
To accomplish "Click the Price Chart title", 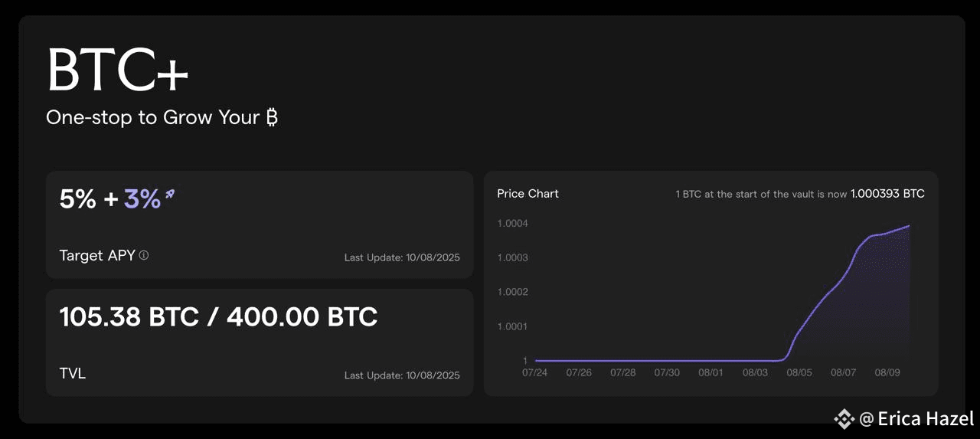I will click(x=528, y=194).
